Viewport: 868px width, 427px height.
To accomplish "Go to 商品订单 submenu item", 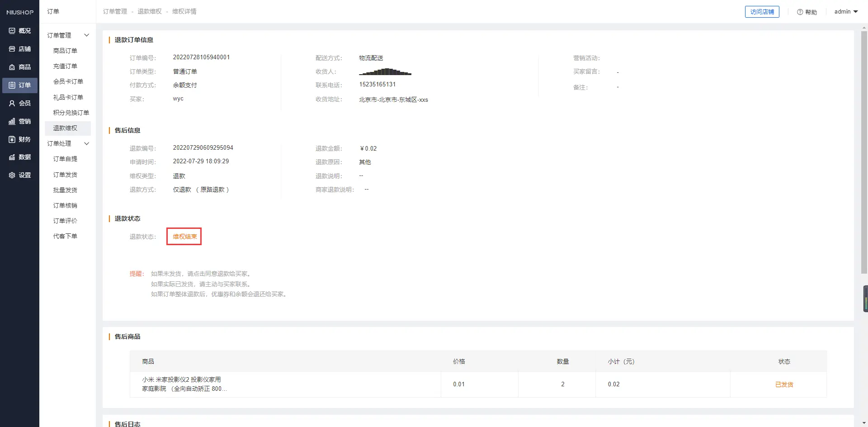I will tap(65, 51).
